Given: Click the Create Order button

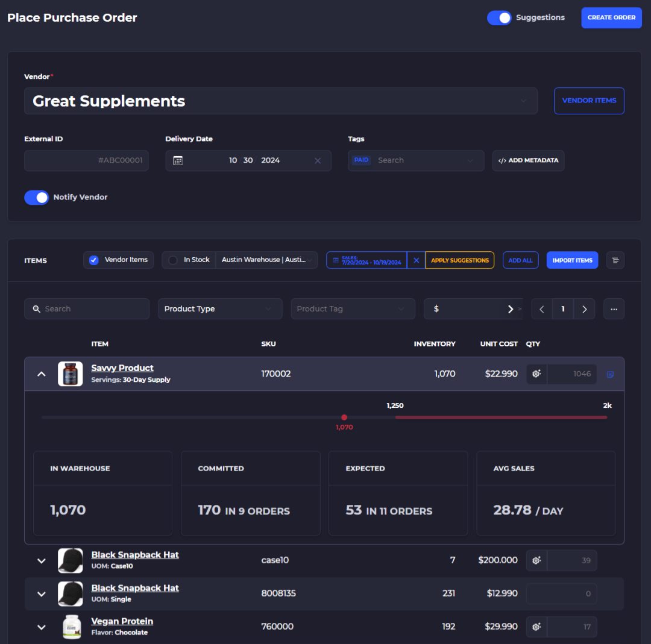Looking at the screenshot, I should point(611,18).
